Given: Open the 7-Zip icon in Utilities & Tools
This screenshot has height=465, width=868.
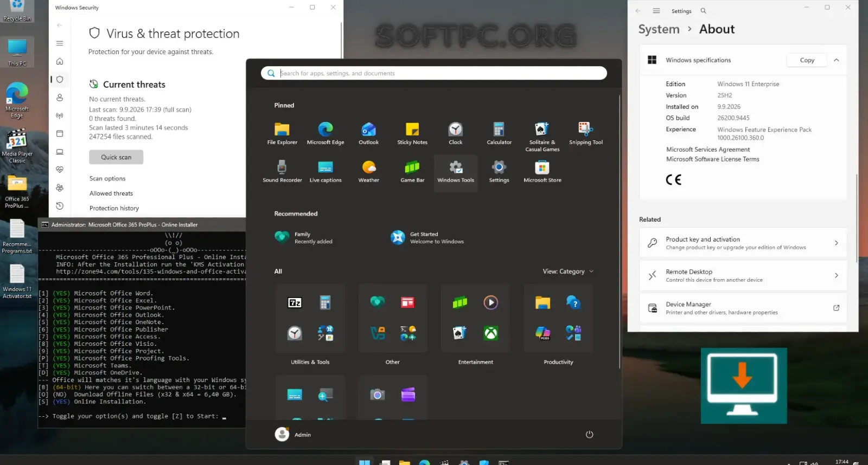Looking at the screenshot, I should point(295,302).
